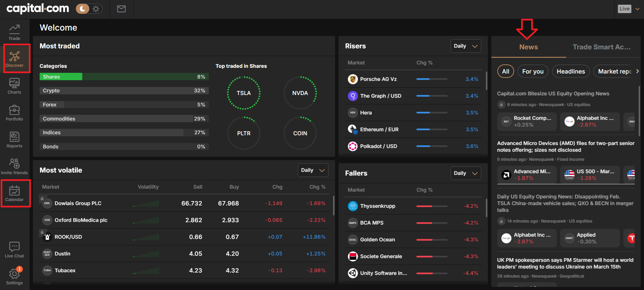The height and width of the screenshot is (290, 644).
Task: Open Capital.com Bitesize US Equity Opening News
Action: click(x=553, y=94)
